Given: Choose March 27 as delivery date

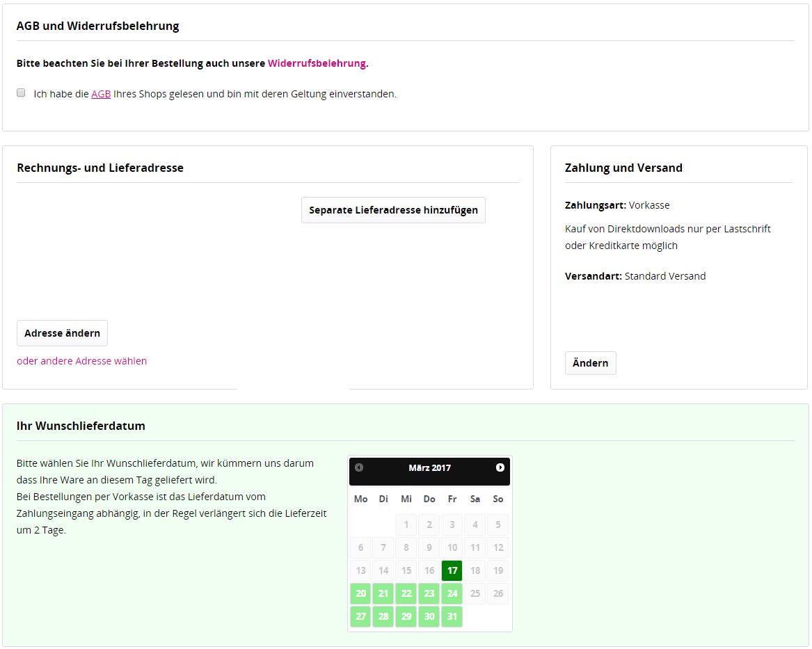Looking at the screenshot, I should [x=360, y=617].
